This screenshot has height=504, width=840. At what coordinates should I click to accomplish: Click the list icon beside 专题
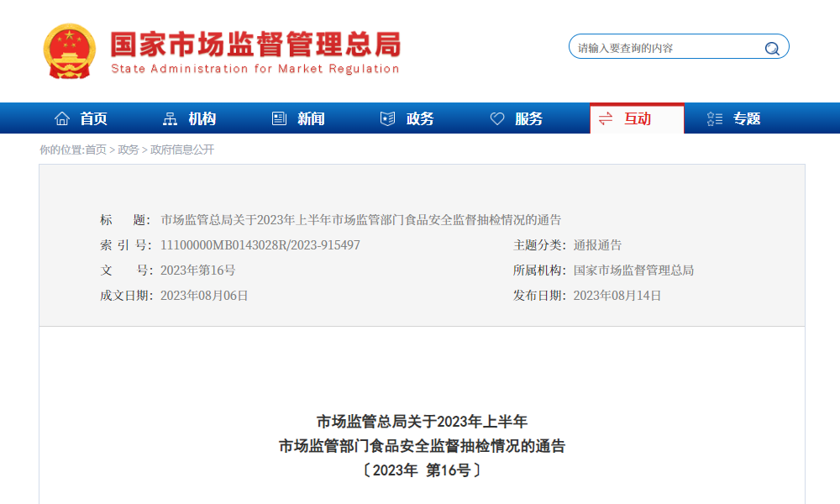click(713, 118)
